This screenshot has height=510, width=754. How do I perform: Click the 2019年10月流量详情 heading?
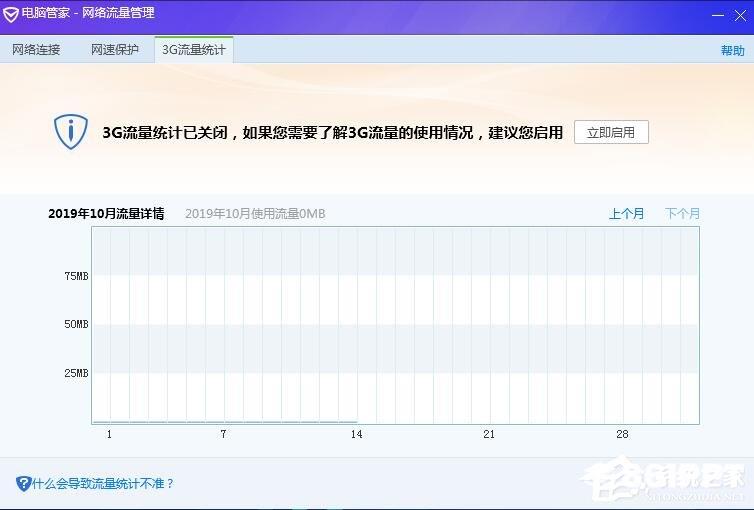[x=106, y=213]
